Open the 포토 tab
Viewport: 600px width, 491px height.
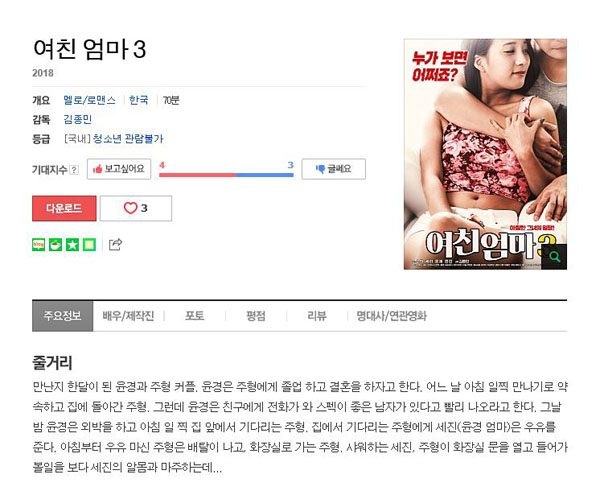click(194, 316)
